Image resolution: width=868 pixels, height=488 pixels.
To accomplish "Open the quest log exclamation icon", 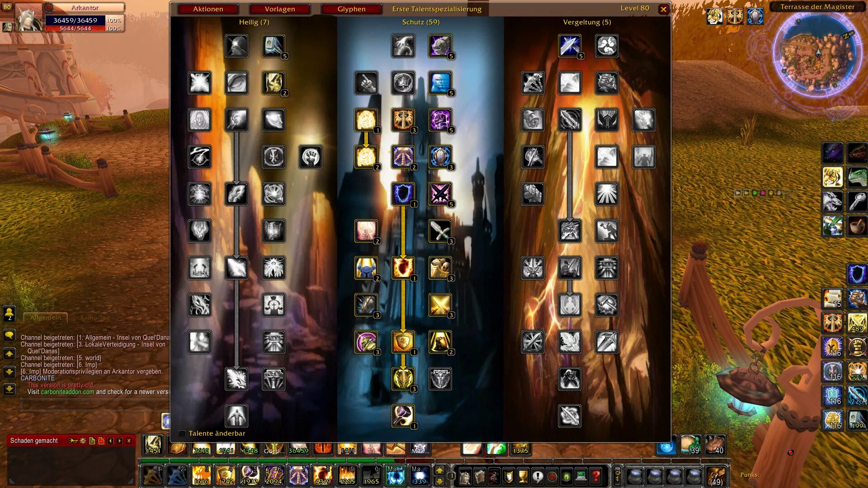I will coord(538,476).
